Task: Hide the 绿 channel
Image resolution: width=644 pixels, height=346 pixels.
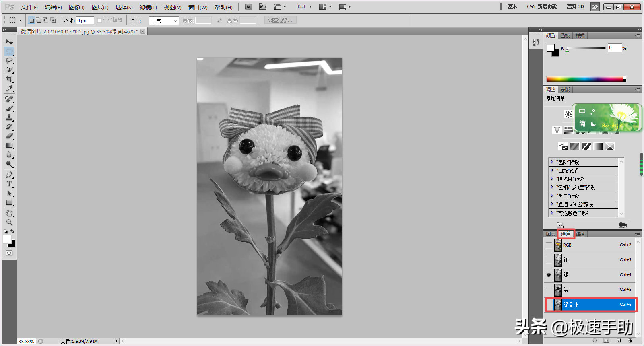Action: (x=549, y=275)
